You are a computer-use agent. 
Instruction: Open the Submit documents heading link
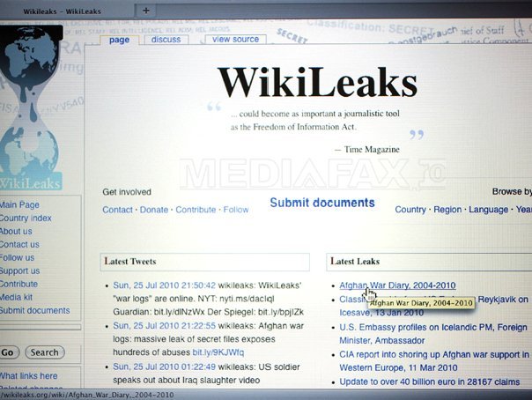point(322,203)
